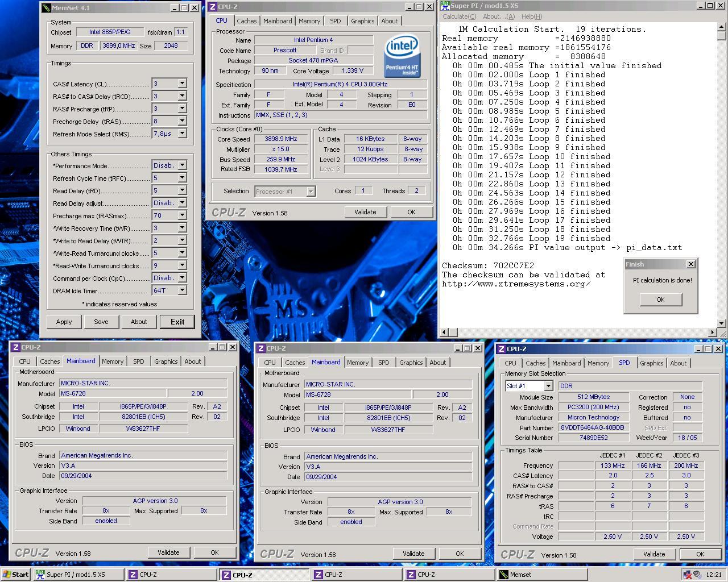Open About tab in bottom-middle CPU-Z window
728x582 pixels.
click(x=438, y=363)
